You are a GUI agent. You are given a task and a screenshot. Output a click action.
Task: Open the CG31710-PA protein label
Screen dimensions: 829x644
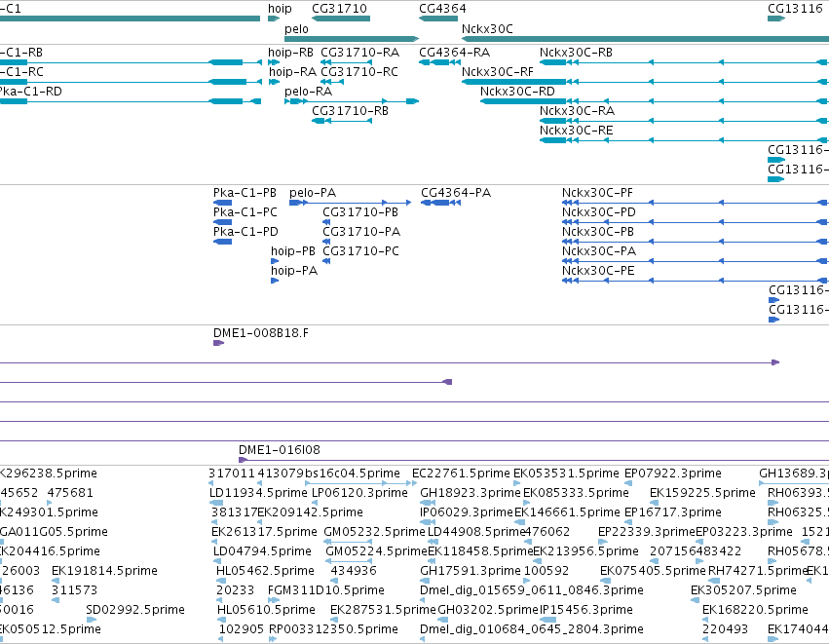(x=361, y=232)
